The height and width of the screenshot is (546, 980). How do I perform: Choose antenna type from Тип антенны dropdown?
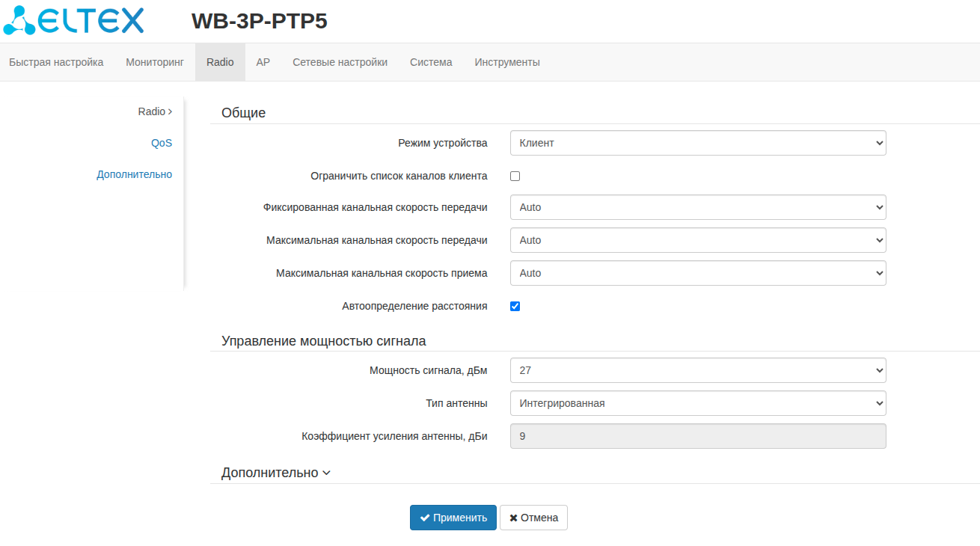click(697, 403)
